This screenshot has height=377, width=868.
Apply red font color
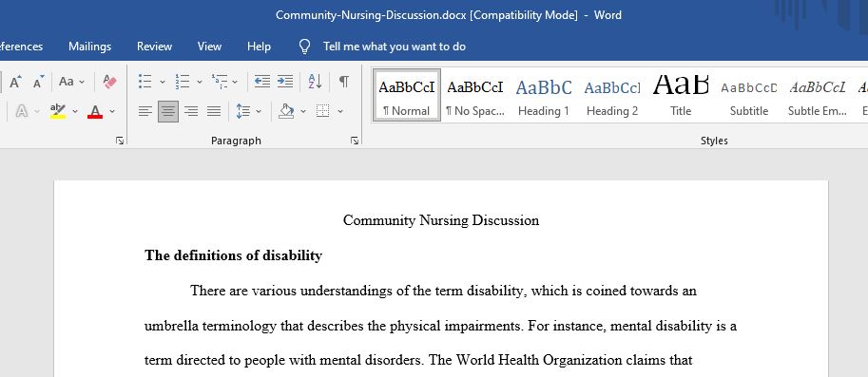(95, 111)
